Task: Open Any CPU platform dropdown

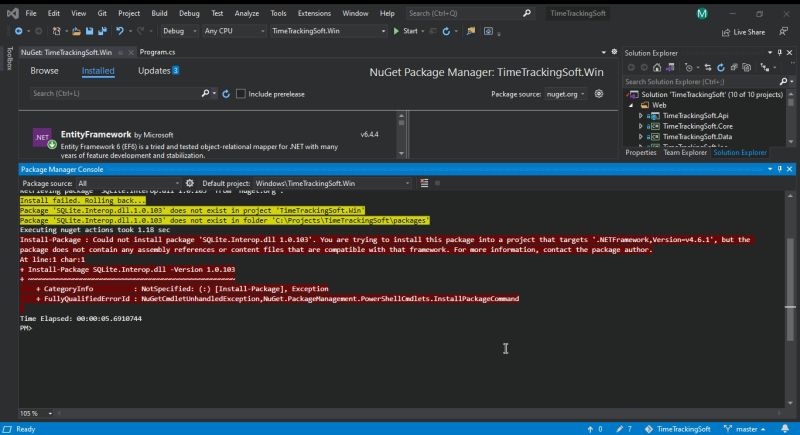Action: [234, 31]
